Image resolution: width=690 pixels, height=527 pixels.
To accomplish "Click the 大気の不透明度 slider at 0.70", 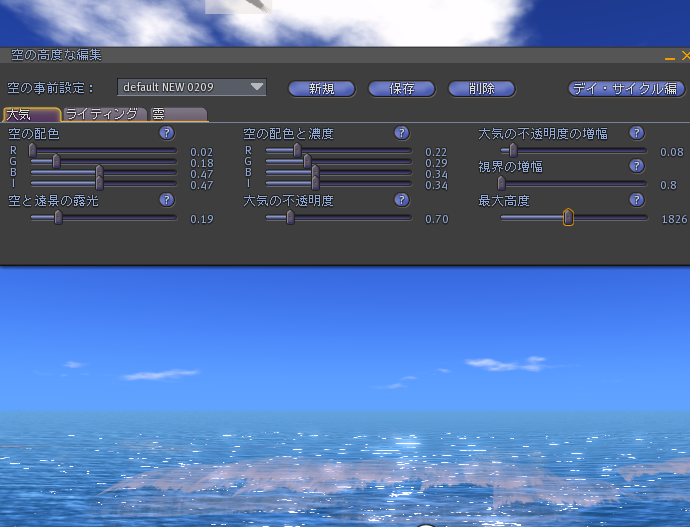I will pyautogui.click(x=338, y=217).
